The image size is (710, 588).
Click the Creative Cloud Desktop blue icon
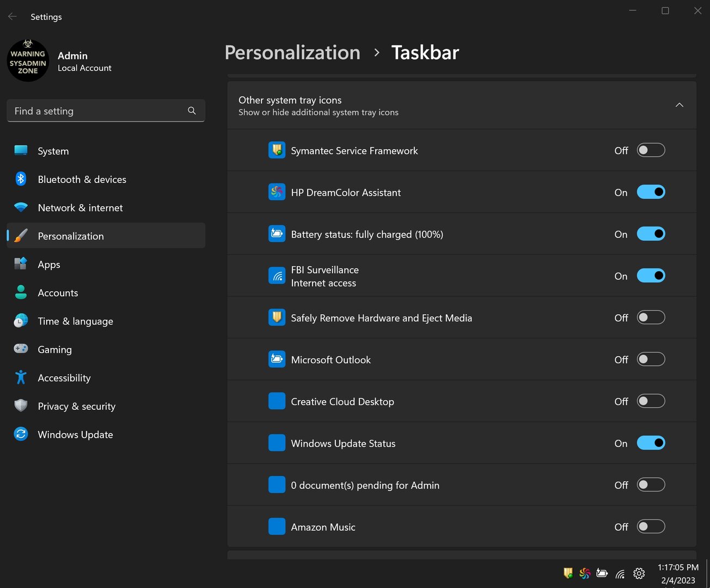277,401
